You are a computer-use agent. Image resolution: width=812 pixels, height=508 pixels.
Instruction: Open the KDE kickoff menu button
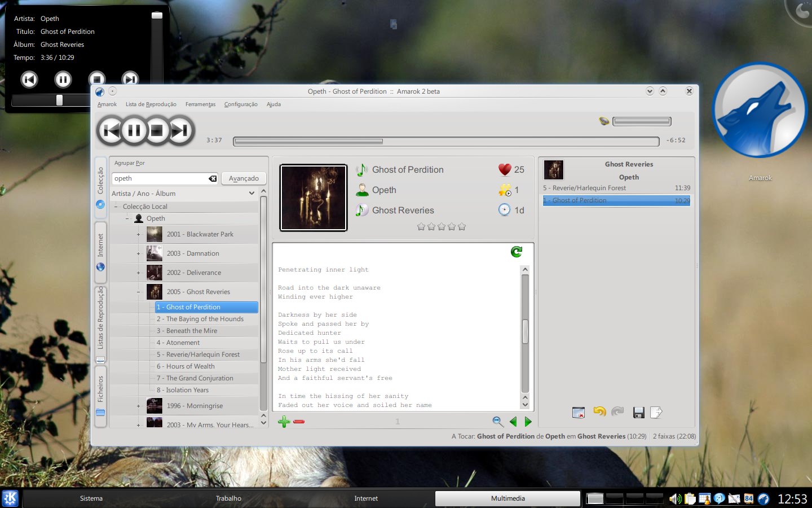(x=10, y=498)
